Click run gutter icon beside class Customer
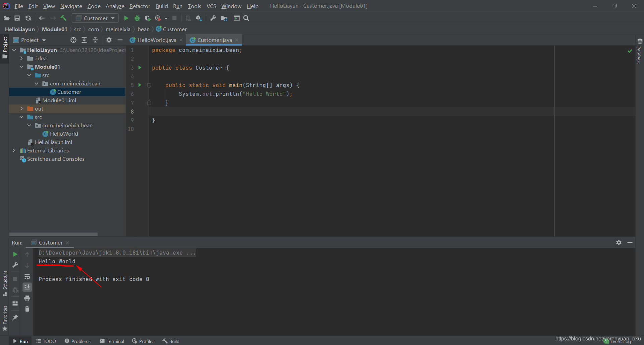The image size is (644, 345). point(140,68)
